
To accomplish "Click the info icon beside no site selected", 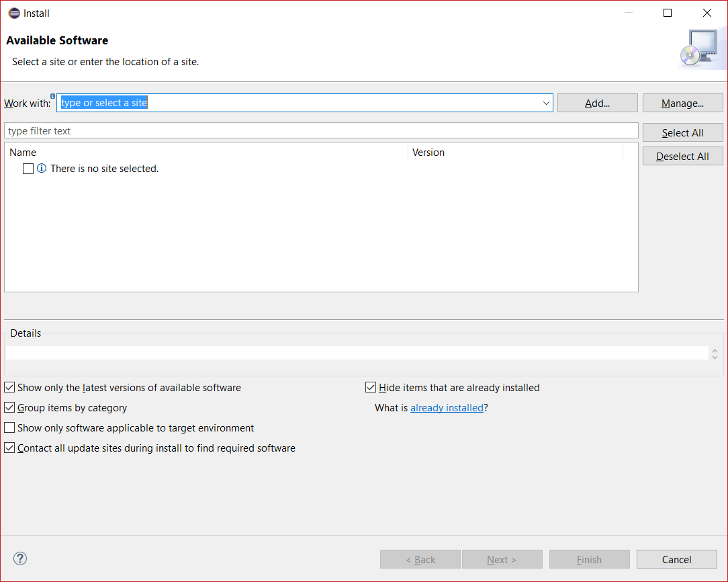I will 42,169.
